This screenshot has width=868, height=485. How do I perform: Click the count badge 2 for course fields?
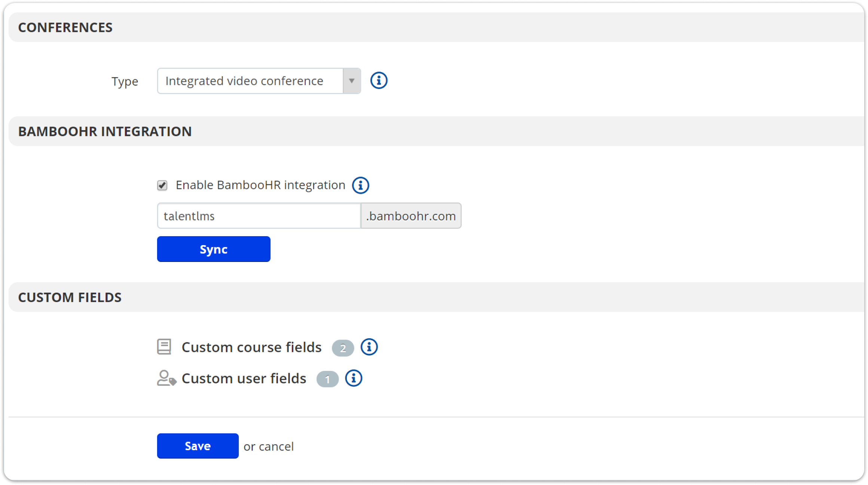(x=343, y=348)
